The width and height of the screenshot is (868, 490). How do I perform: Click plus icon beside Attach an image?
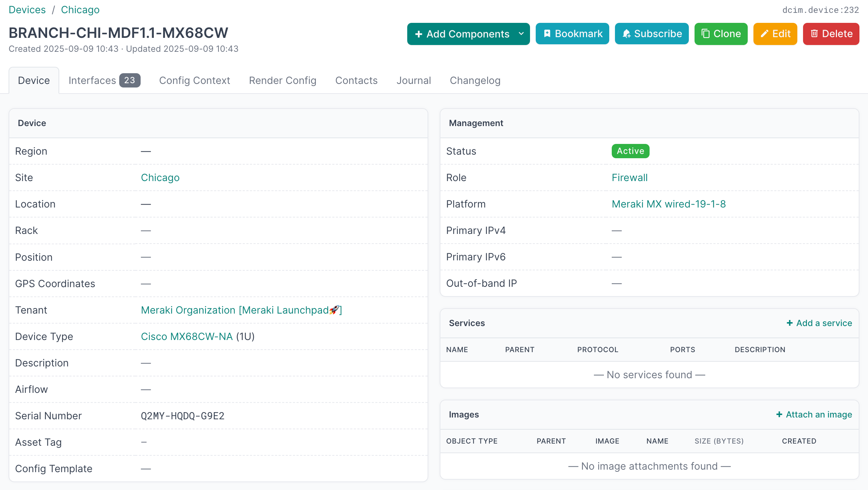tap(779, 414)
